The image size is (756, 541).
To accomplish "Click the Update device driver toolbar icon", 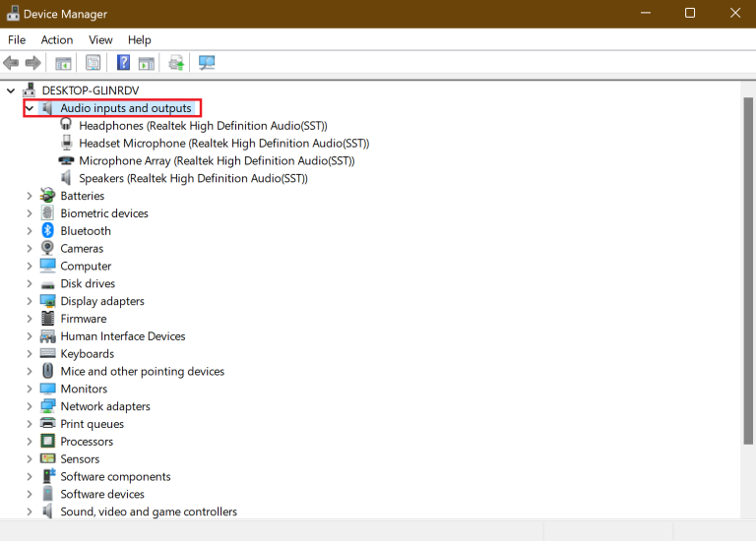I will click(x=176, y=63).
